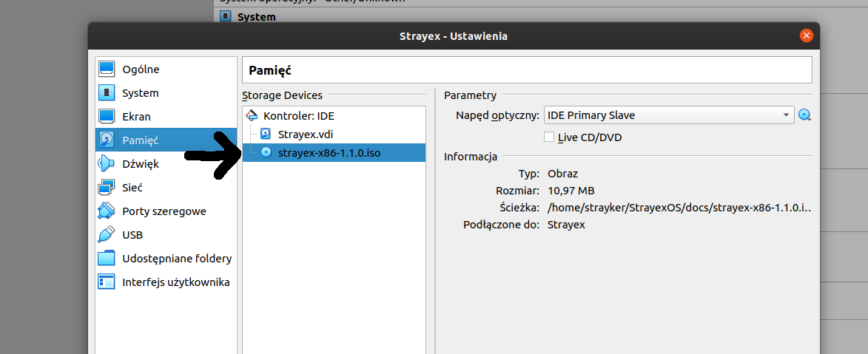Click the Sieć network icon
The width and height of the screenshot is (868, 354).
107,188
